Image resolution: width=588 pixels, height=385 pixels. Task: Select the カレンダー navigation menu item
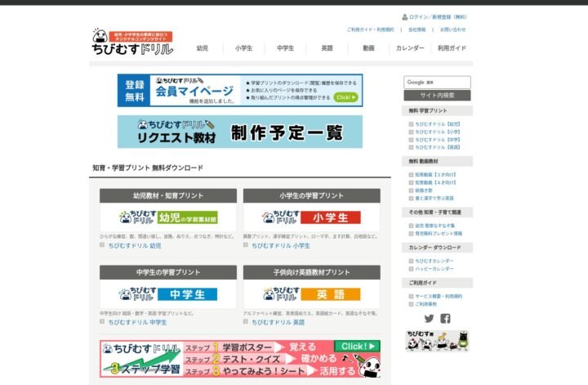click(411, 48)
